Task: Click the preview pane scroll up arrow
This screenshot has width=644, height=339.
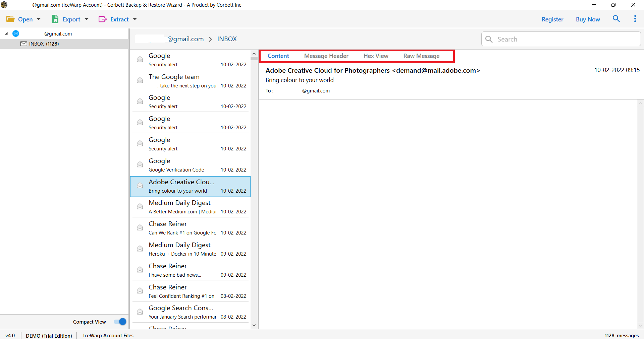Action: click(x=640, y=103)
